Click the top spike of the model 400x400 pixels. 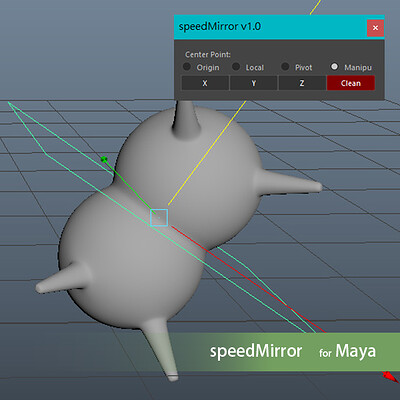coord(186,120)
